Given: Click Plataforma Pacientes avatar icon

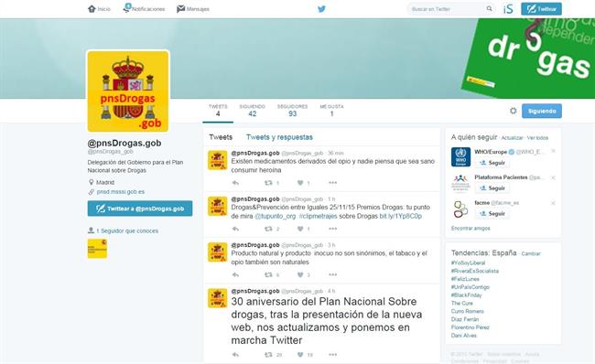Looking at the screenshot, I should [x=460, y=183].
